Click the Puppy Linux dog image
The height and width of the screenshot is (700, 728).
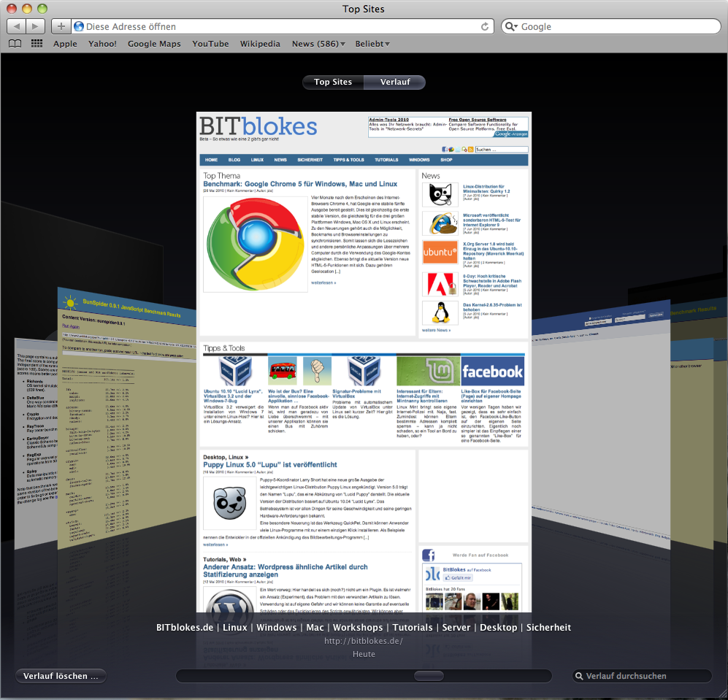tap(229, 503)
